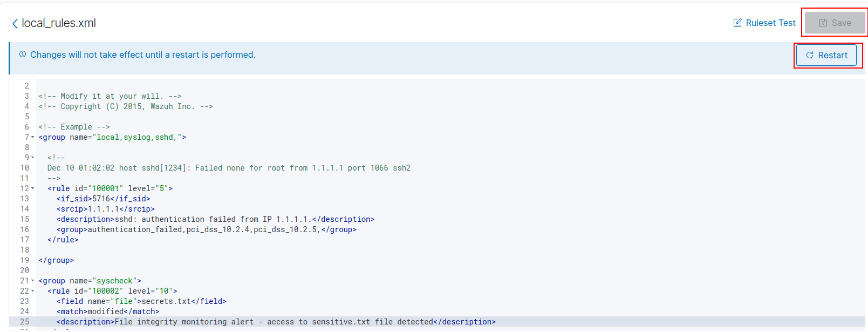Place cursor on the secrets.txt field line
Viewport: 868px width, 332px height.
tap(141, 301)
